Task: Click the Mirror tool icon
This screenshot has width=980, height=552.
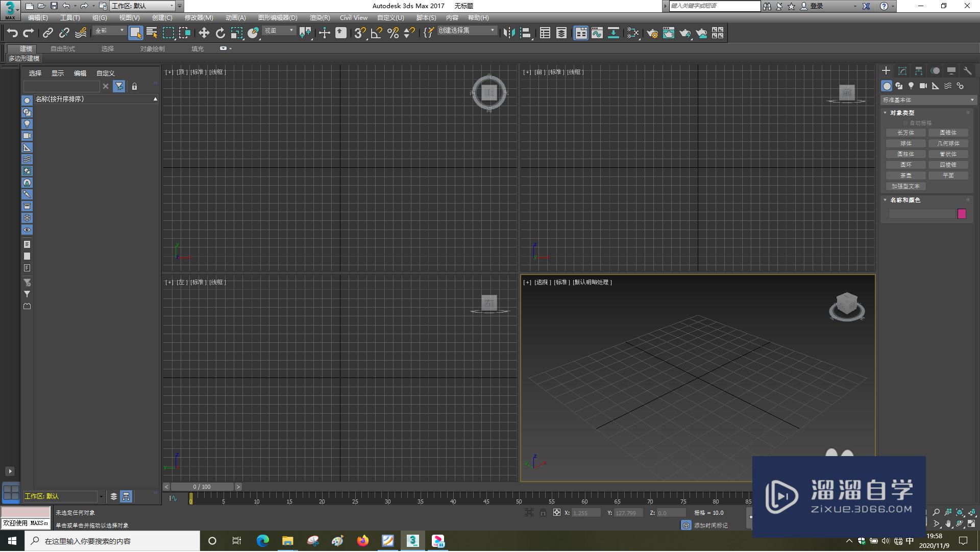Action: pyautogui.click(x=508, y=33)
